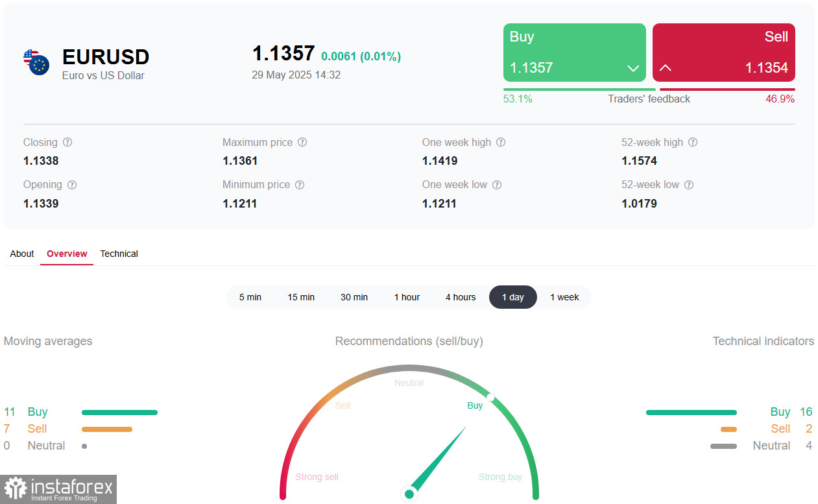818x504 pixels.
Task: Open the 52-week low help icon
Action: tap(689, 185)
